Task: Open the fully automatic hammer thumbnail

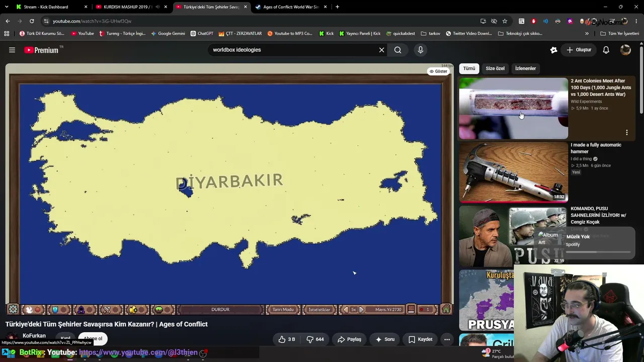Action: pyautogui.click(x=513, y=172)
